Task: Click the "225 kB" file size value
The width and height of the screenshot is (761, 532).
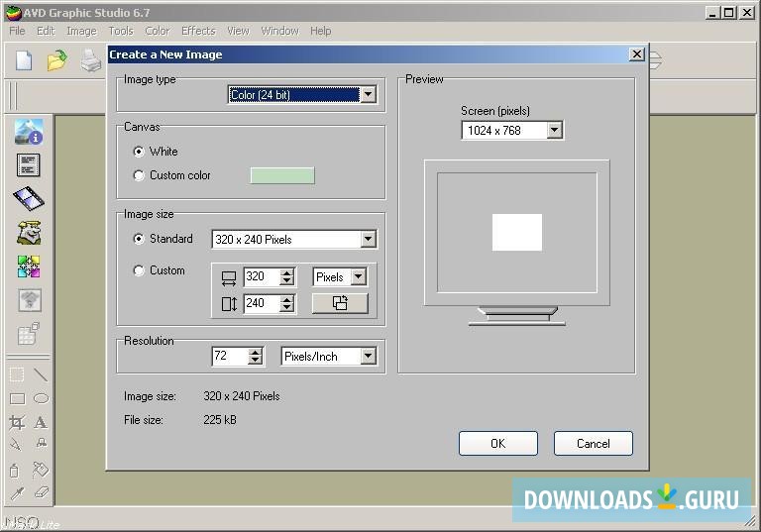Action: click(x=220, y=420)
